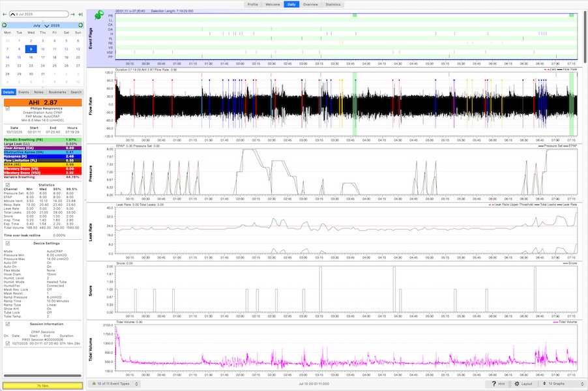Open the Events sidebar tab
This screenshot has height=391, width=588.
(23, 92)
